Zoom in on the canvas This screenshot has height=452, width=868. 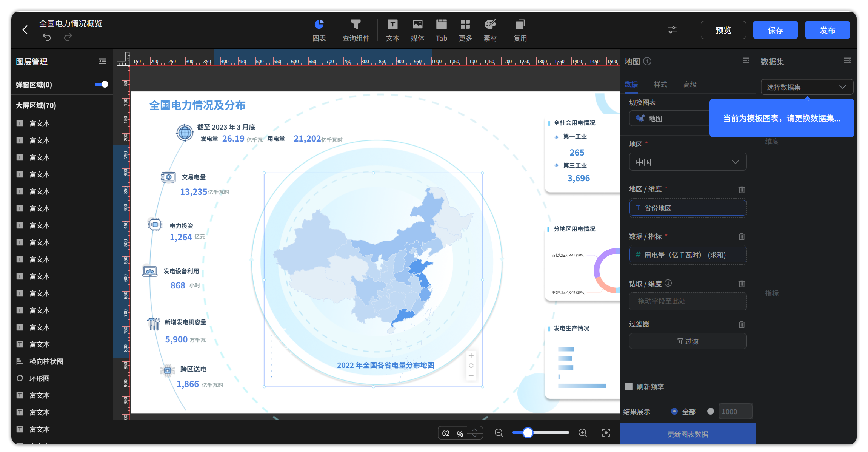pyautogui.click(x=583, y=433)
